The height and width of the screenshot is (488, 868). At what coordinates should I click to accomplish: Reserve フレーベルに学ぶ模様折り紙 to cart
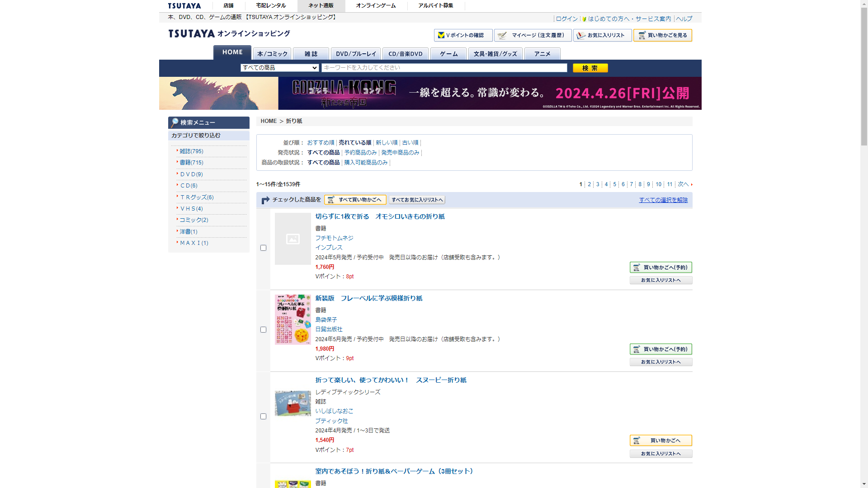(661, 349)
